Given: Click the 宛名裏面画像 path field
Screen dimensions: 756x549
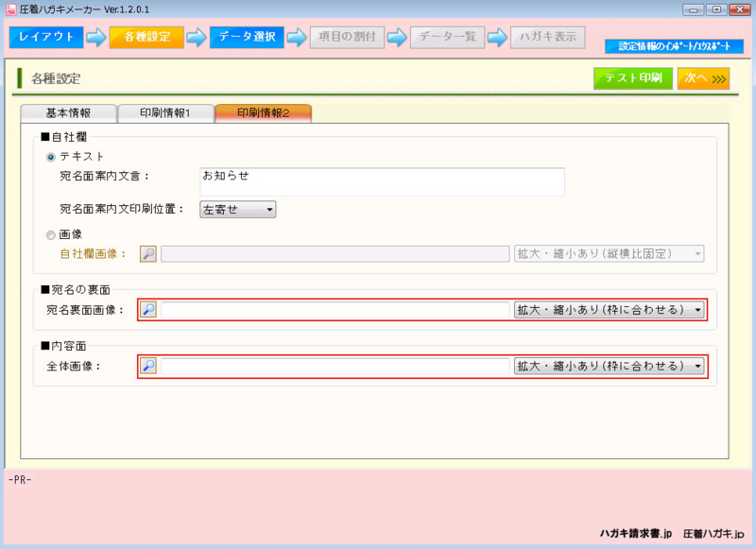Looking at the screenshot, I should [335, 309].
